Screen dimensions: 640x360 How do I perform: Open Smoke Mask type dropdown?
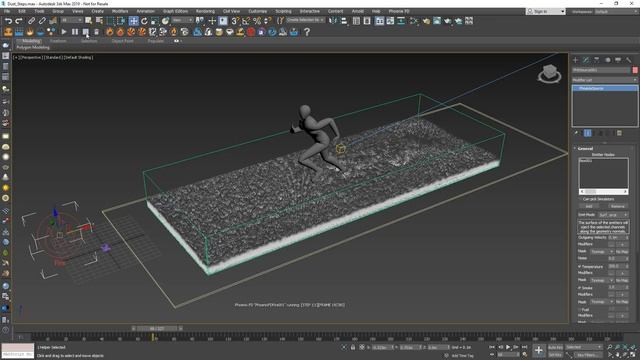602,302
